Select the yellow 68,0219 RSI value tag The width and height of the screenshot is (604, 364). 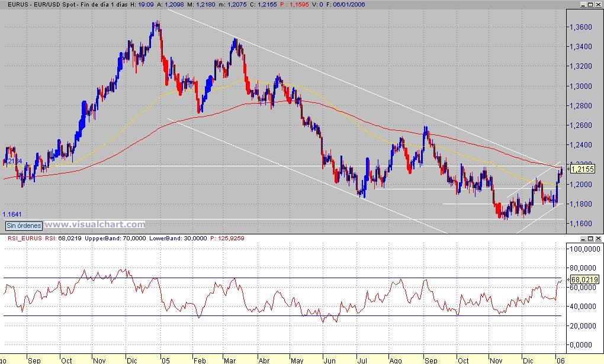584,279
